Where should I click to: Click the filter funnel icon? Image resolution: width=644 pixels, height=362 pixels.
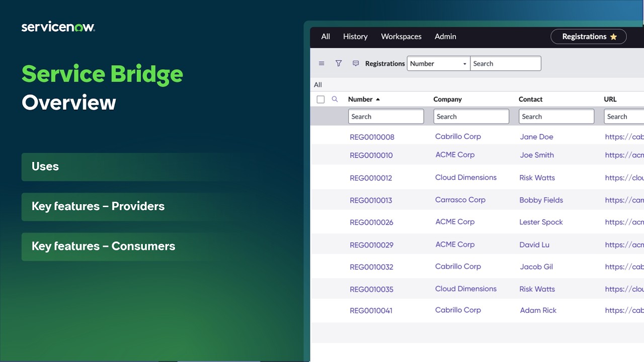click(339, 63)
